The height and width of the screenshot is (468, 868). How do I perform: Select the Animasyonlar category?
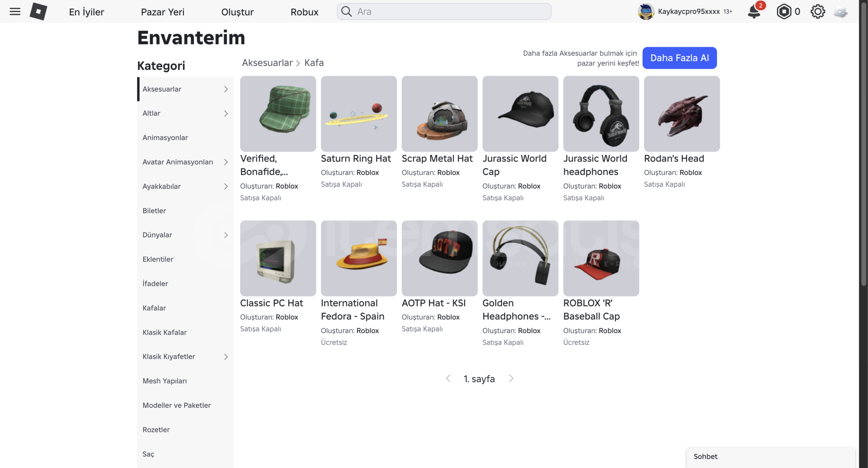(x=185, y=137)
